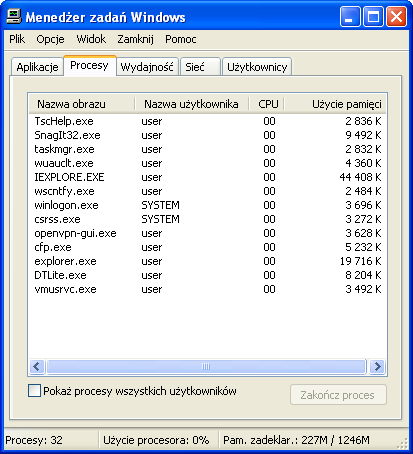413x454 pixels.
Task: Open the Sieć tab
Action: 200,67
